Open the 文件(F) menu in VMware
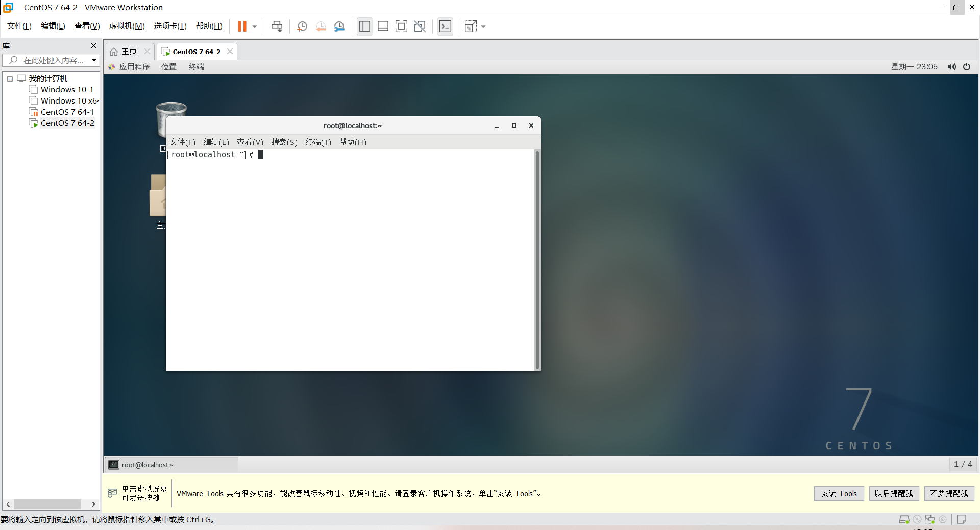 (x=19, y=26)
